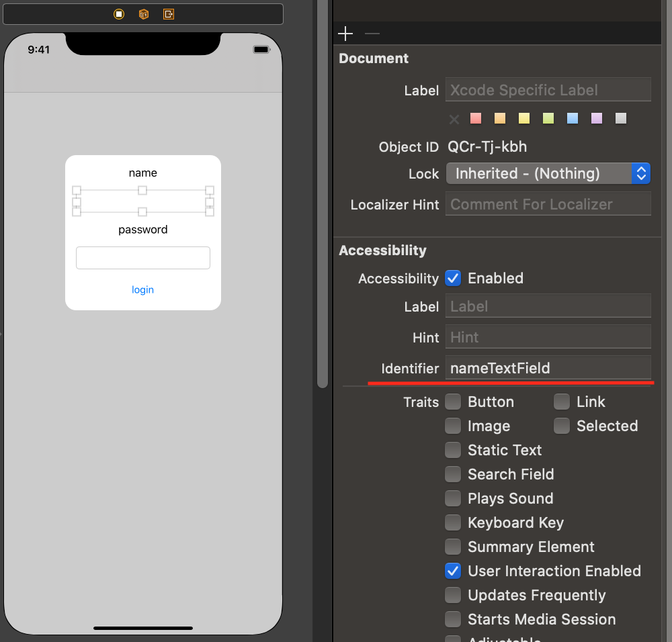672x642 pixels.
Task: Click the minus remove button
Action: point(372,34)
